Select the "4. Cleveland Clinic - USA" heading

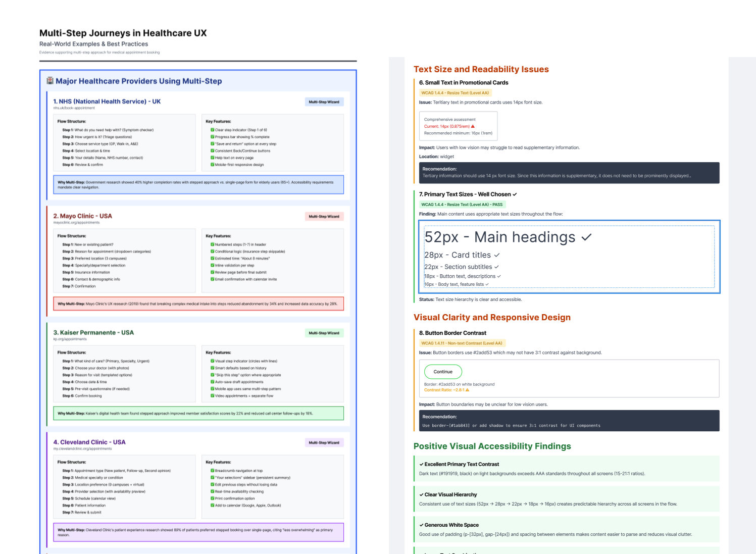[x=89, y=442]
